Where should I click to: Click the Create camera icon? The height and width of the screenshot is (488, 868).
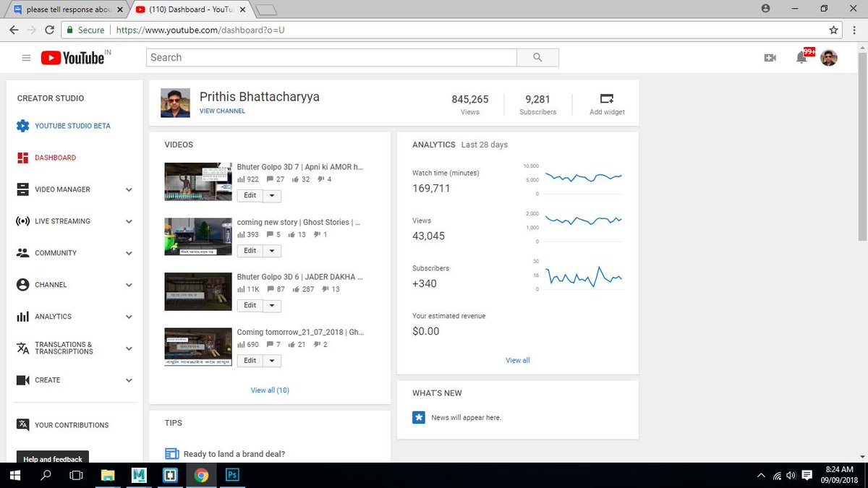(22, 380)
